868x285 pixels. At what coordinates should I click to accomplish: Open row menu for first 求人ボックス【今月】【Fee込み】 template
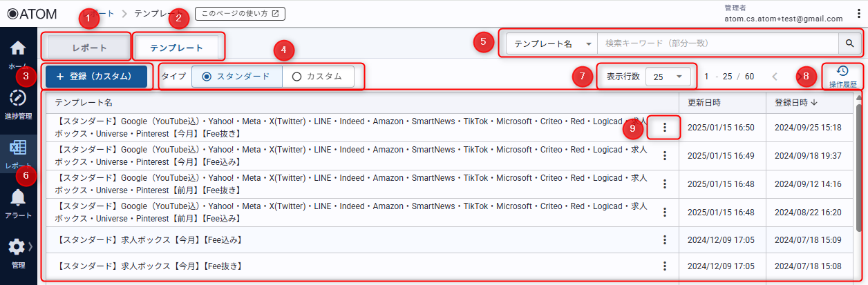tap(665, 239)
